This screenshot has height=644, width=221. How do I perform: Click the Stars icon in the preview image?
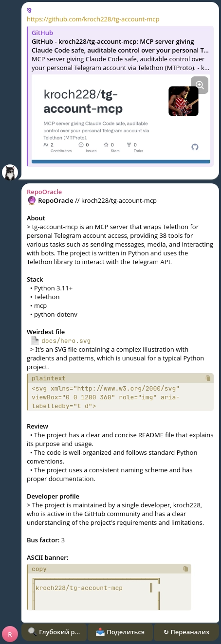pos(106,144)
